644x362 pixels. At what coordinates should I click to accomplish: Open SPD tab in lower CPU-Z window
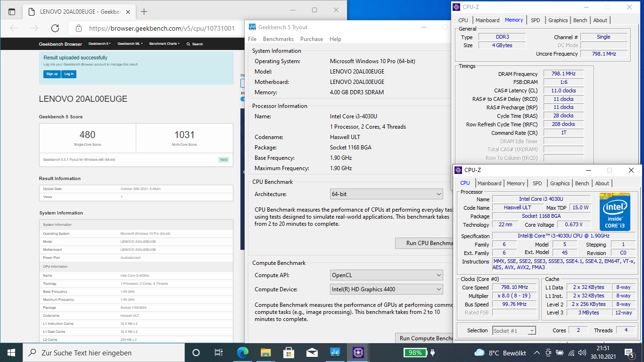537,183
